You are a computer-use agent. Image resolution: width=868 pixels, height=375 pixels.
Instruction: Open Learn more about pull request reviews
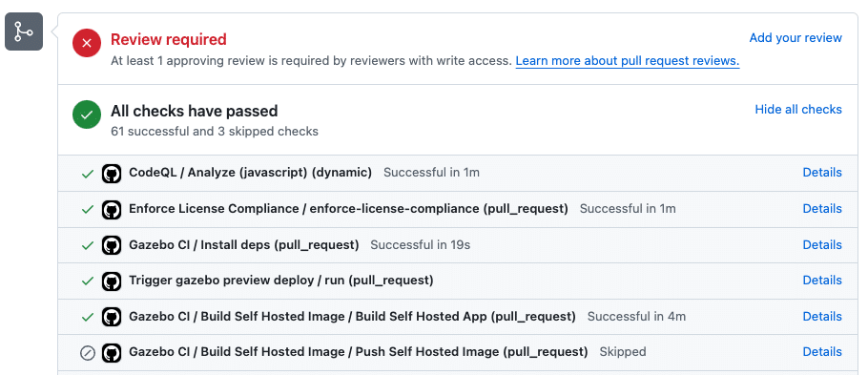(628, 60)
